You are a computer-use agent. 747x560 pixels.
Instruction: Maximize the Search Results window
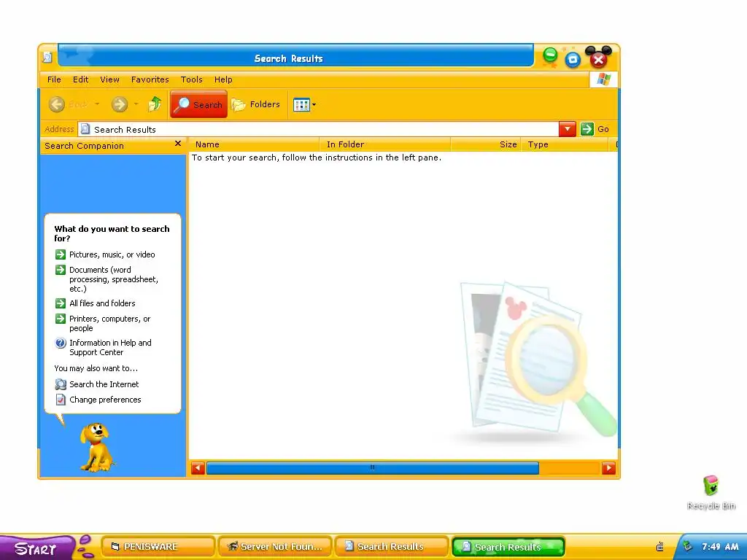(x=573, y=59)
